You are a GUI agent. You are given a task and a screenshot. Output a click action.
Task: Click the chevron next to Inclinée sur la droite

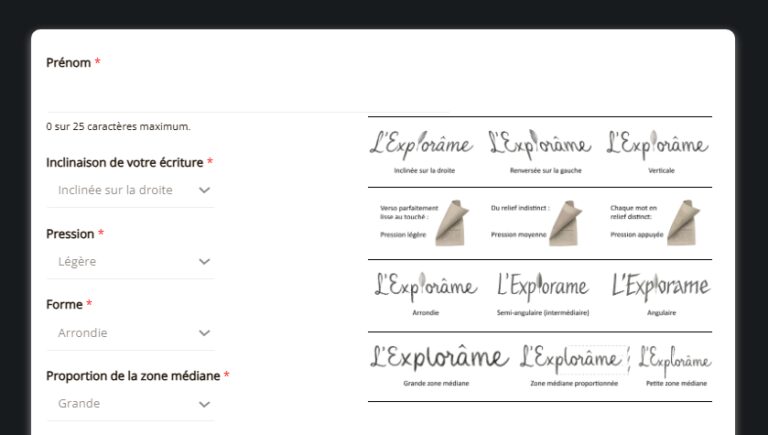(204, 190)
